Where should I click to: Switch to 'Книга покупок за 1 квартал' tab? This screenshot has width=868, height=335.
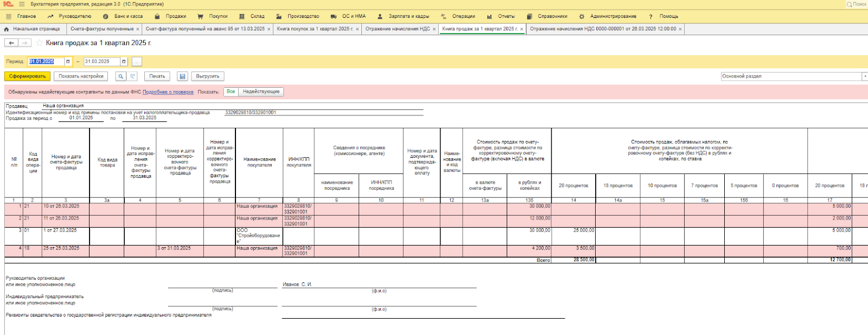(315, 29)
